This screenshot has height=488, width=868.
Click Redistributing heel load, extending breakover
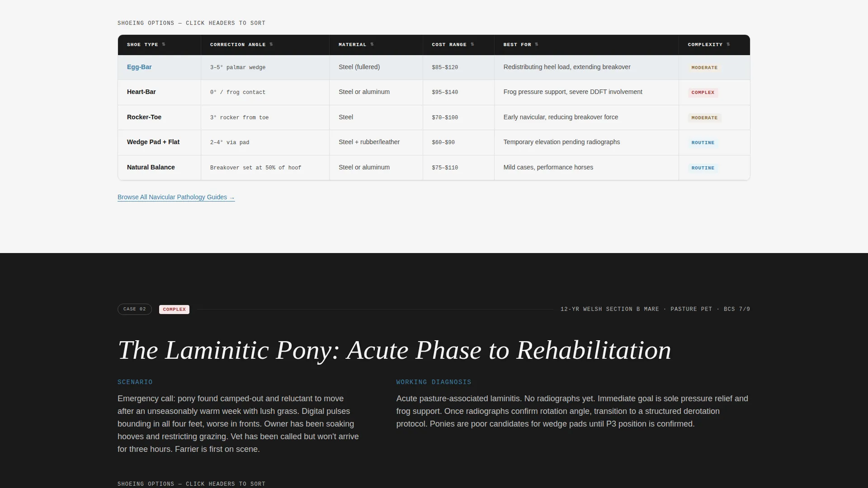pyautogui.click(x=567, y=67)
